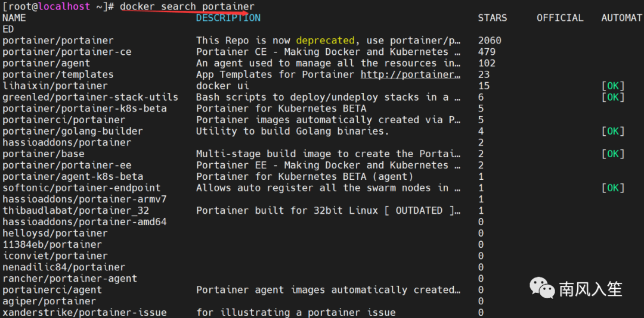Viewport: 644px width, 318px height.
Task: Click the 'Portainer built for 32bit Linux' description
Action: [328, 211]
